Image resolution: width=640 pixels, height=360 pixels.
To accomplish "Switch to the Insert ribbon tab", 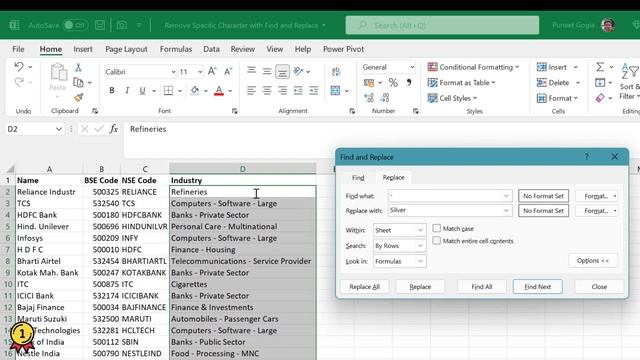I will [x=83, y=49].
